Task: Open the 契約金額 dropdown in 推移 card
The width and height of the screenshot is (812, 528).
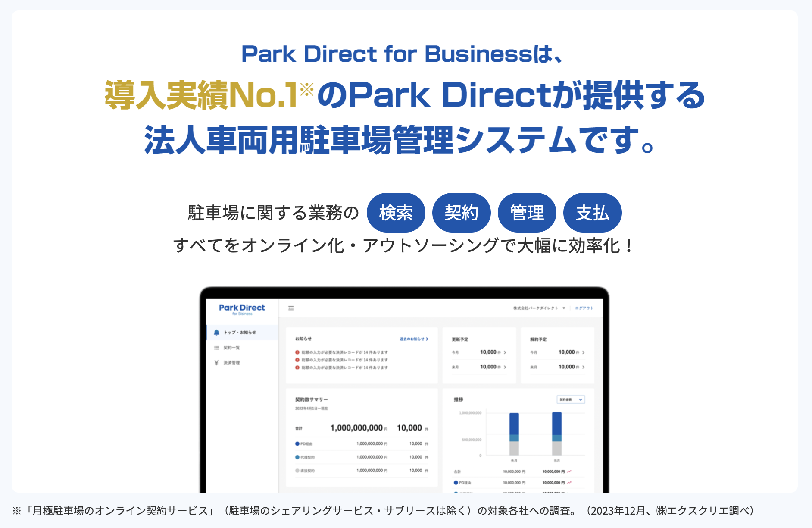Action: [571, 400]
